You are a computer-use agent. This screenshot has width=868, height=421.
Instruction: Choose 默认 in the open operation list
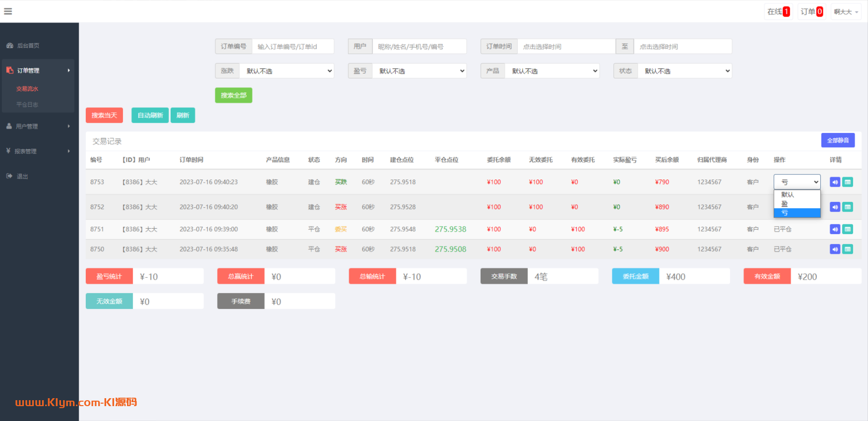(x=797, y=195)
